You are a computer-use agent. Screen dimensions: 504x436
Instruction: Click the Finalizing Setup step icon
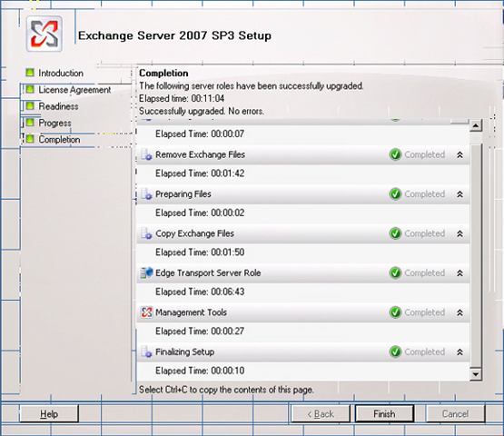(146, 352)
